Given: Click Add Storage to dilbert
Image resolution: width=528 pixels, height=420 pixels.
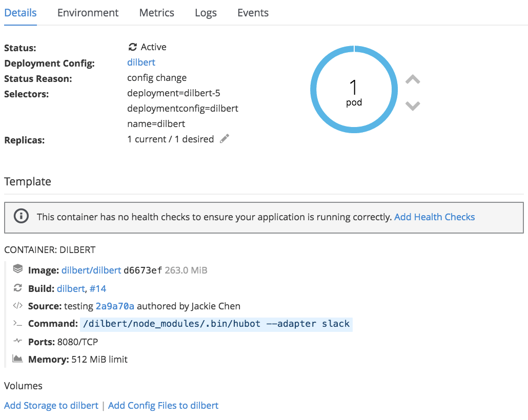Looking at the screenshot, I should 51,406.
